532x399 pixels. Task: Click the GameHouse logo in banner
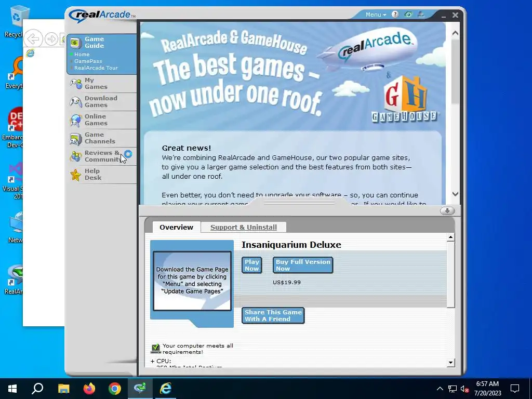[x=405, y=99]
